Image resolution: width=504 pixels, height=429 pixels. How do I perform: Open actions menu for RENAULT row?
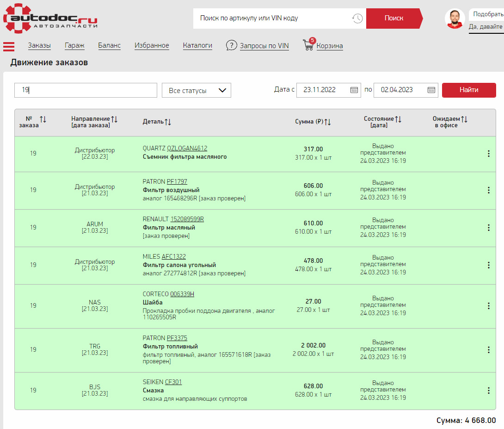(489, 228)
